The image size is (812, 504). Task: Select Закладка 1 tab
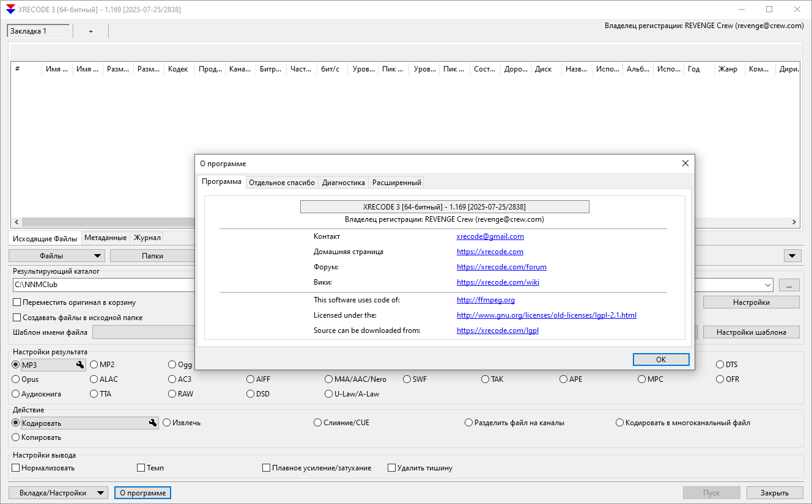coord(39,31)
